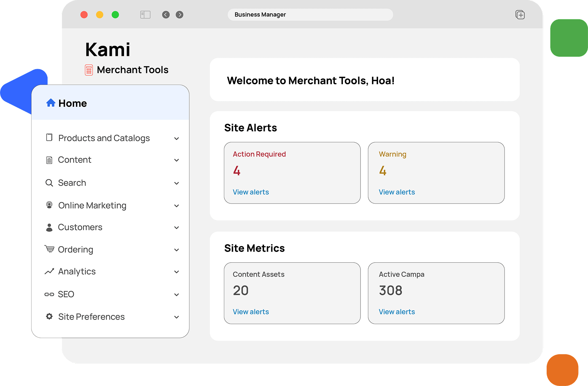Expand the Analytics menu chevron
The height and width of the screenshot is (386, 588).
pyautogui.click(x=177, y=272)
